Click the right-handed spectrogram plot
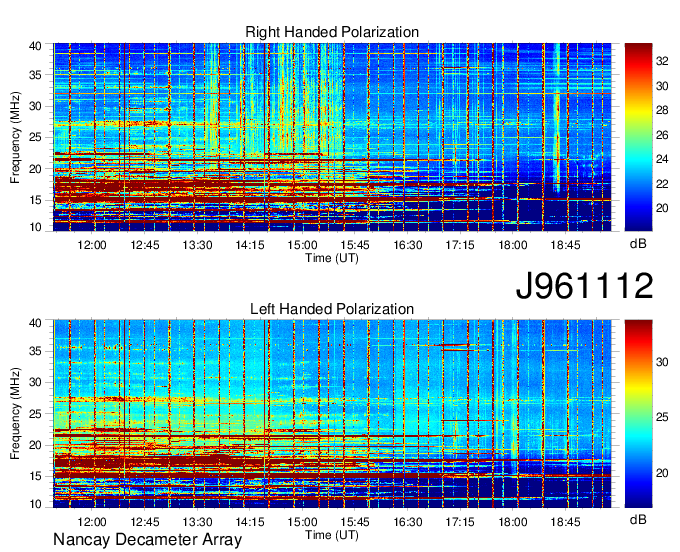 pos(332,137)
